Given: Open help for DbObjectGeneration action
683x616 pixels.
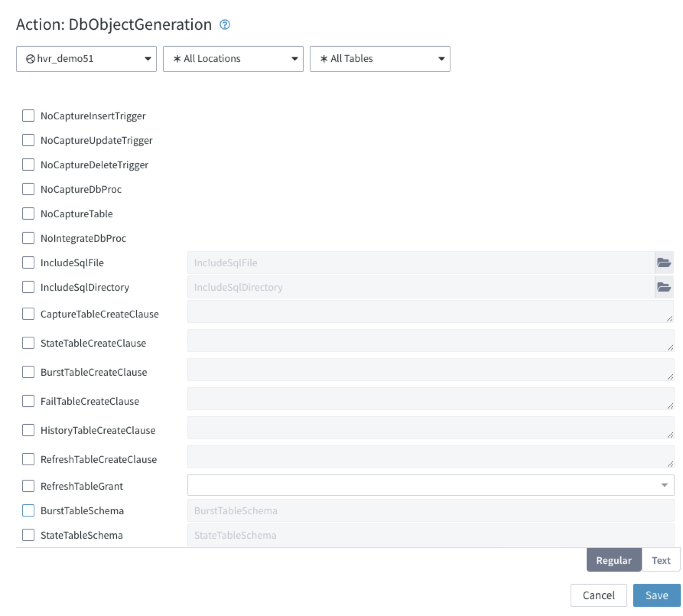Looking at the screenshot, I should point(225,25).
